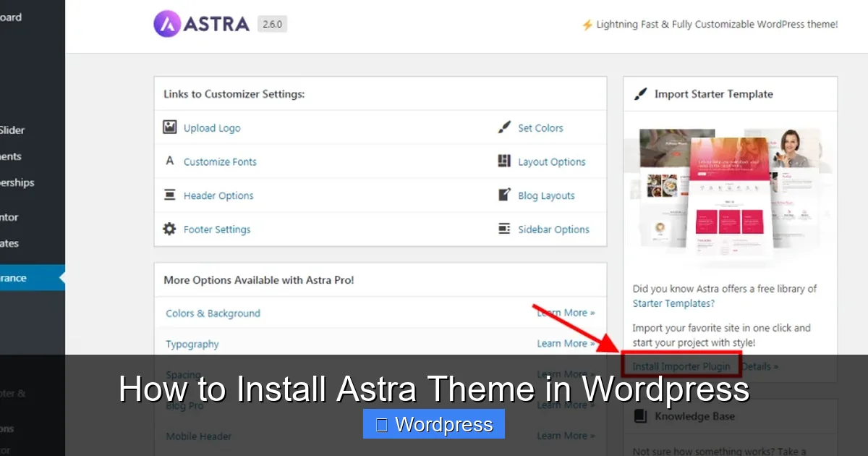Image resolution: width=868 pixels, height=456 pixels.
Task: Click the Wordpress category badge
Action: (434, 424)
